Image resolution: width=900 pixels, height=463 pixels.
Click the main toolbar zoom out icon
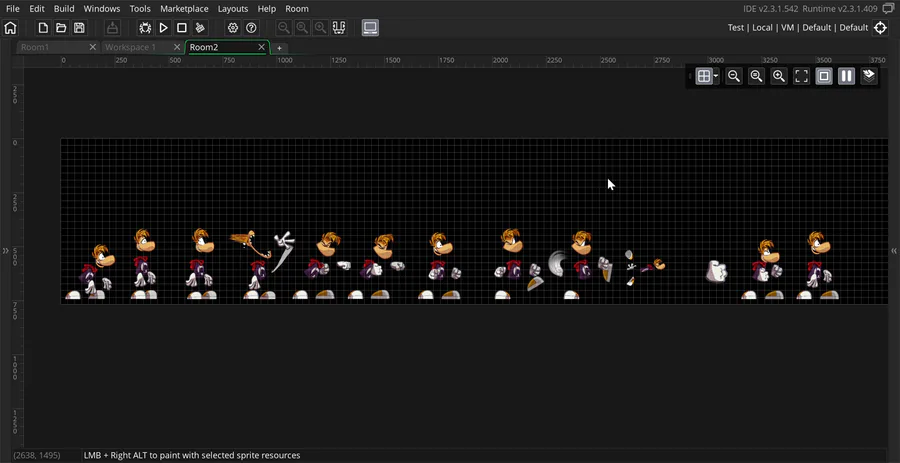tap(284, 28)
